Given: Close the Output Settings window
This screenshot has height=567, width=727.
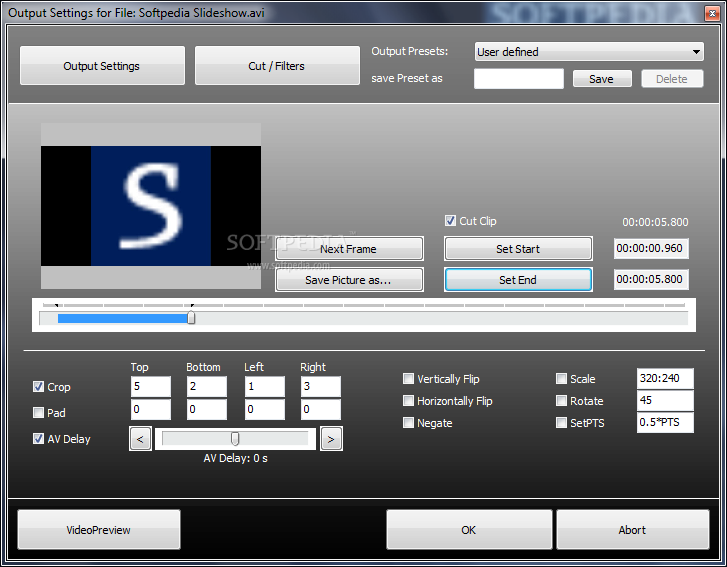Looking at the screenshot, I should point(712,13).
